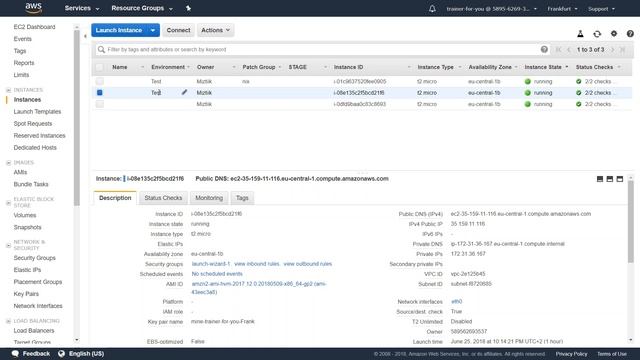
Task: Edit the Environment tag with pencil icon
Action: pos(184,92)
